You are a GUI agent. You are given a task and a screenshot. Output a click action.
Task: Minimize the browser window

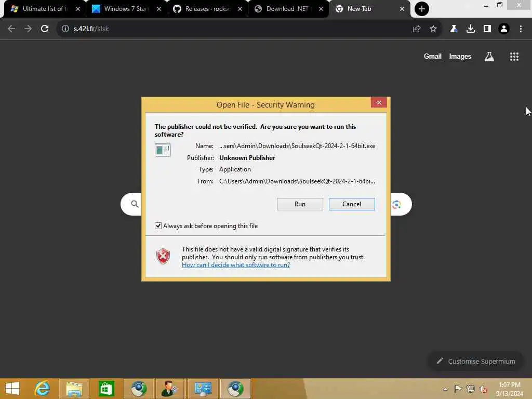(x=486, y=5)
